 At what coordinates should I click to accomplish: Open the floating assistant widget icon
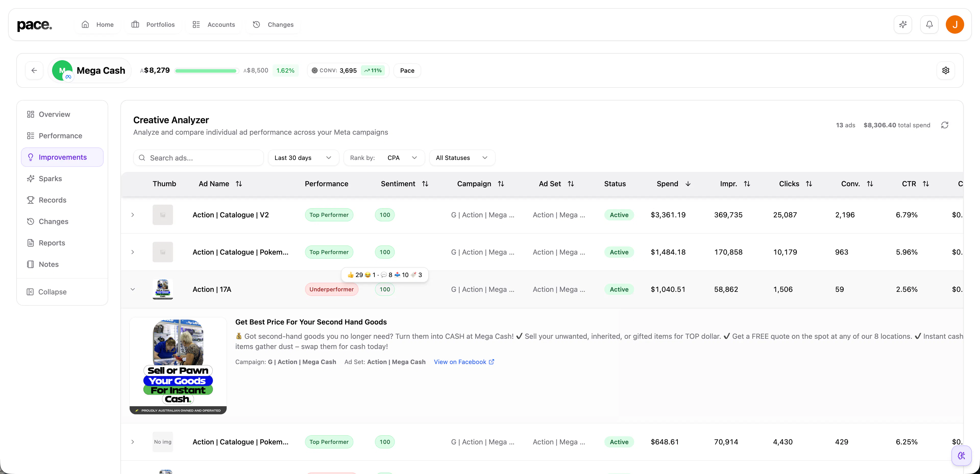point(961,455)
